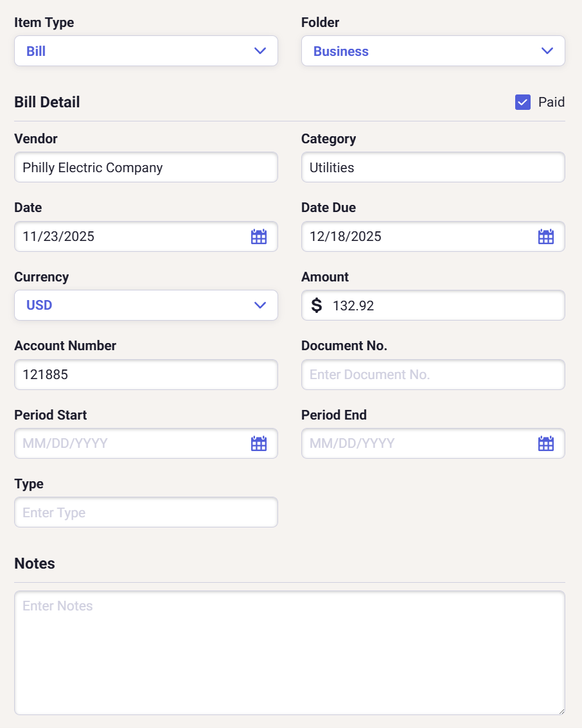
Task: Open the Folder dropdown showing Business
Action: coord(433,51)
